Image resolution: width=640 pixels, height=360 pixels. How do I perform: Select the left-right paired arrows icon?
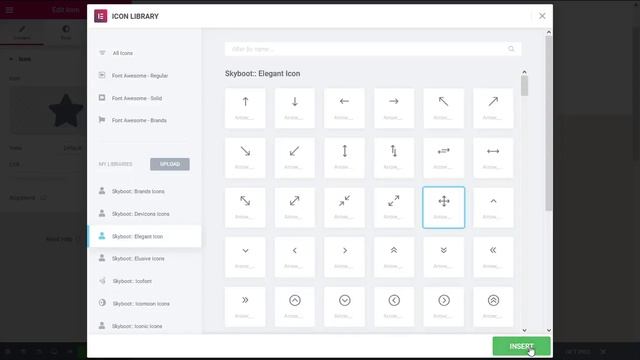[444, 158]
